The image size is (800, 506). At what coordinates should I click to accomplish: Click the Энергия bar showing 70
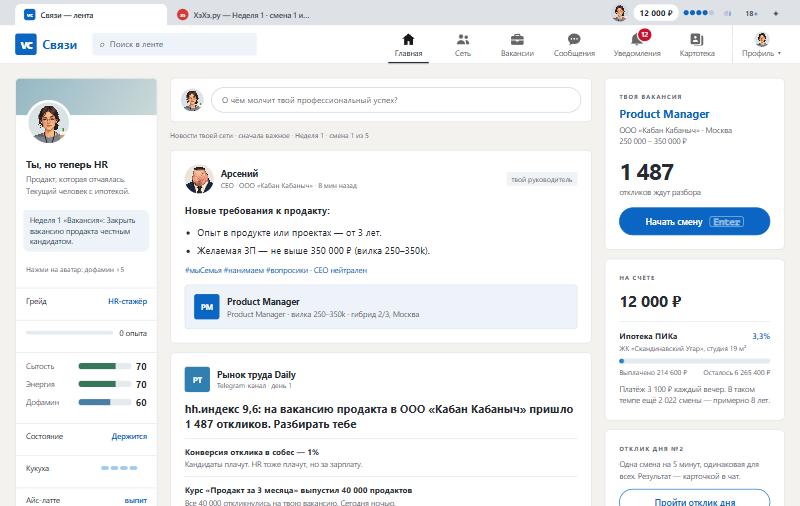(105, 384)
